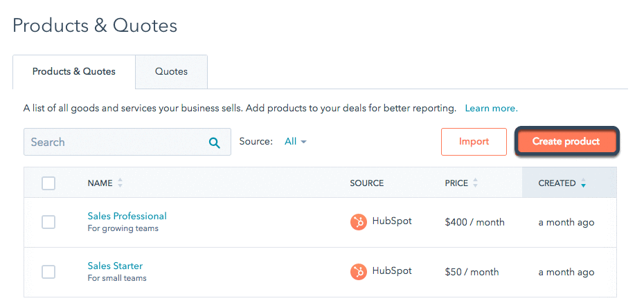
Task: Open the Sales Professional product
Action: [127, 216]
